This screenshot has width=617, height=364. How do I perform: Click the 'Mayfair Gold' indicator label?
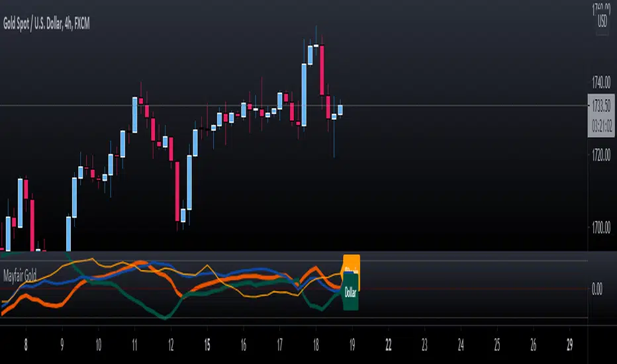click(x=20, y=275)
